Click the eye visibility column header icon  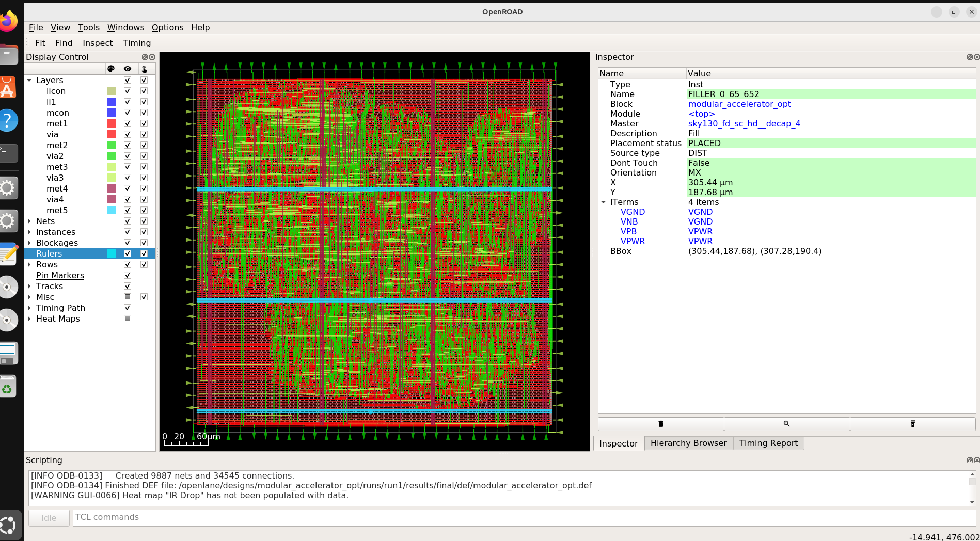click(x=128, y=69)
